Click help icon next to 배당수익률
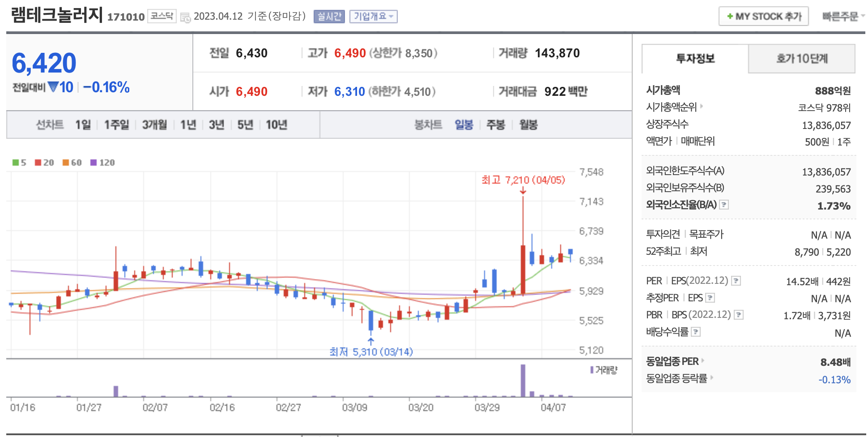This screenshot has height=437, width=868. 696,332
